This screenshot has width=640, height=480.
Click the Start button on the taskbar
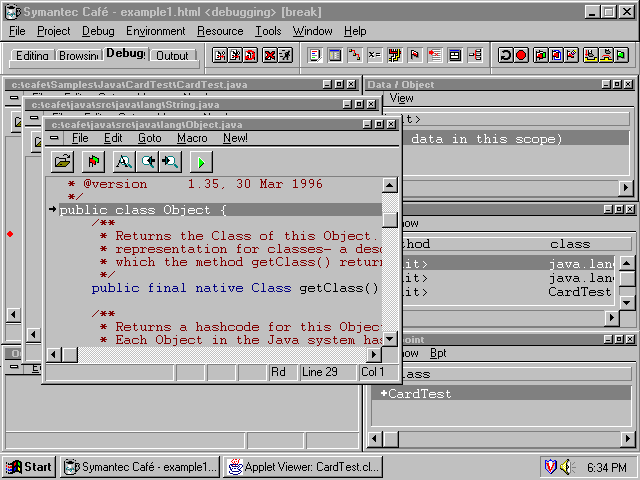(x=29, y=467)
